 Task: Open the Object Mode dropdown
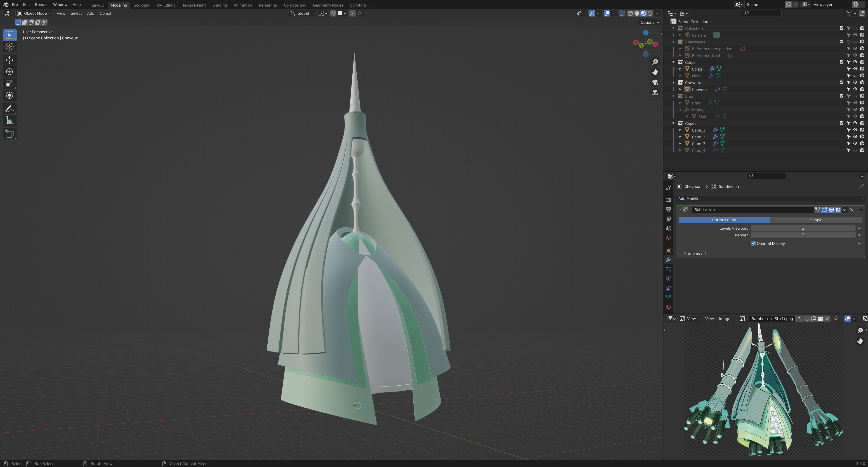34,14
